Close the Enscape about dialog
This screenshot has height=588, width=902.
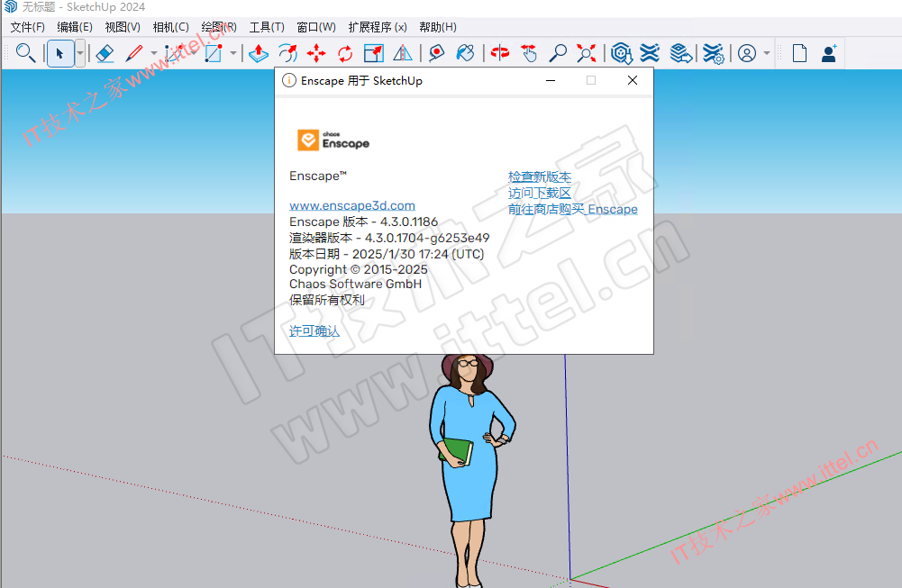click(633, 80)
